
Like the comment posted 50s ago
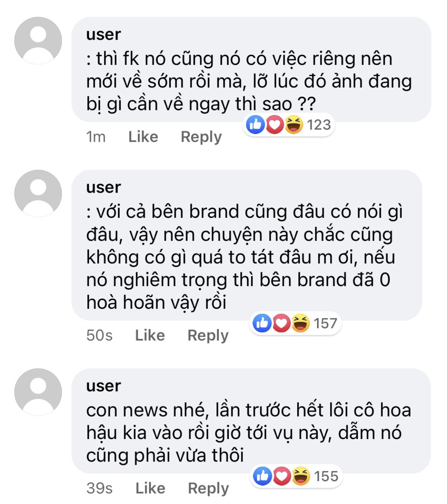click(x=150, y=335)
